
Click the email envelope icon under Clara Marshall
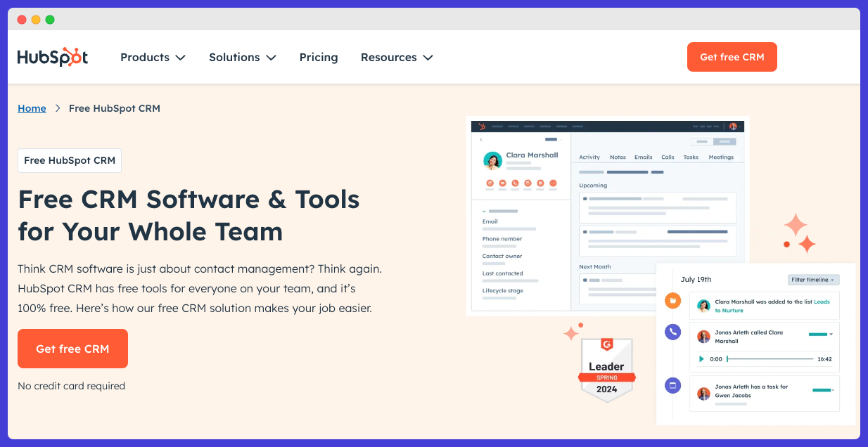[x=502, y=183]
